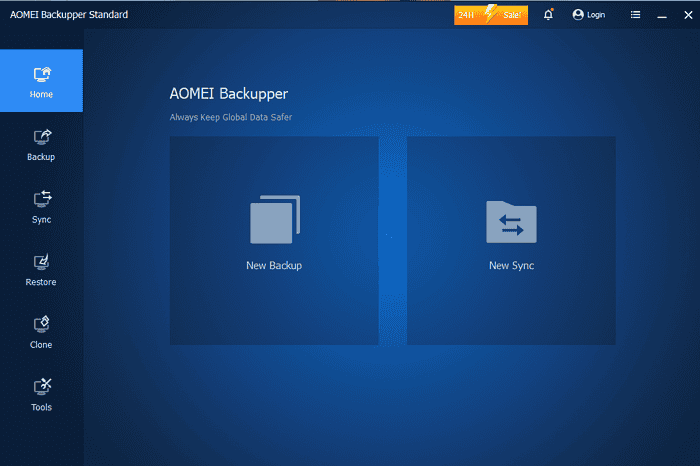This screenshot has width=700, height=466.
Task: Click the user avatar icon beside Login
Action: (578, 15)
